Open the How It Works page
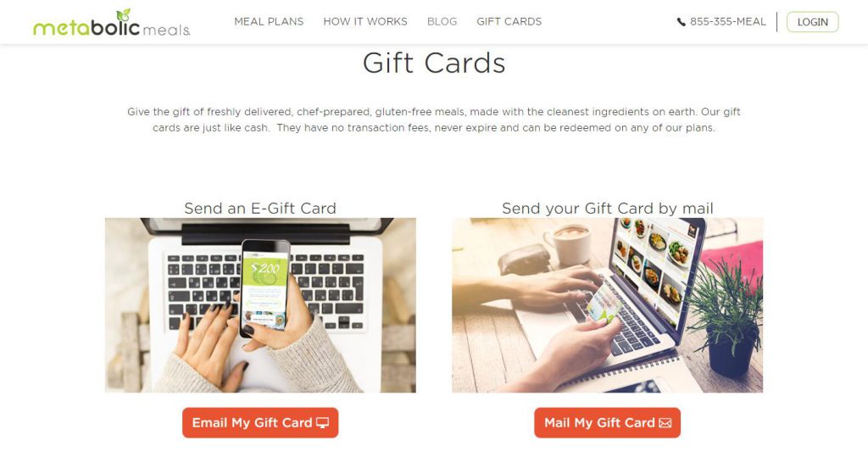The width and height of the screenshot is (868, 474). pos(365,21)
